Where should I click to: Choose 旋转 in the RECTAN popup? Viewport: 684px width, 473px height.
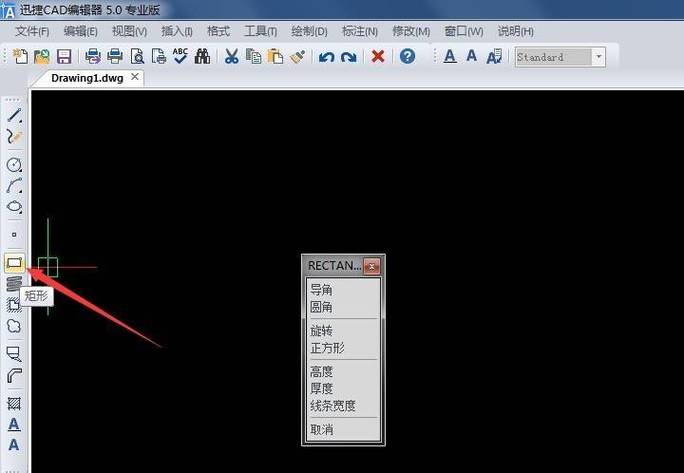321,331
